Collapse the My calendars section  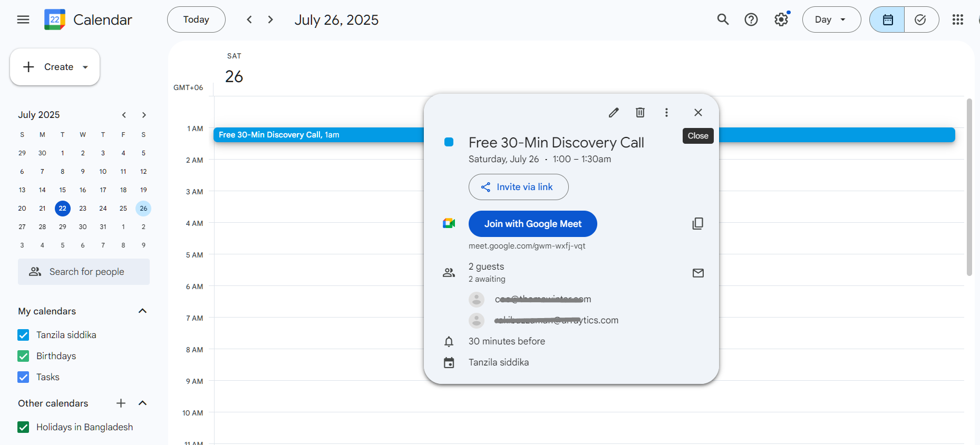(142, 311)
